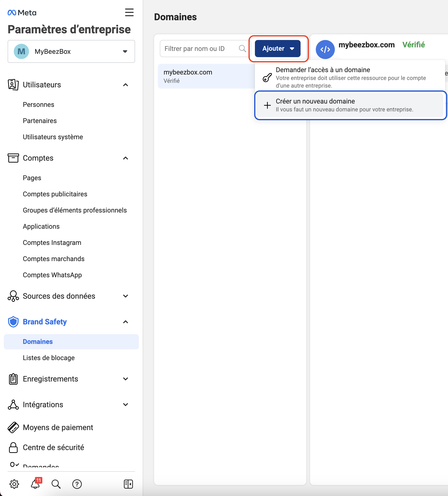The height and width of the screenshot is (496, 448).
Task: Open Applications in the sidebar
Action: 41,227
